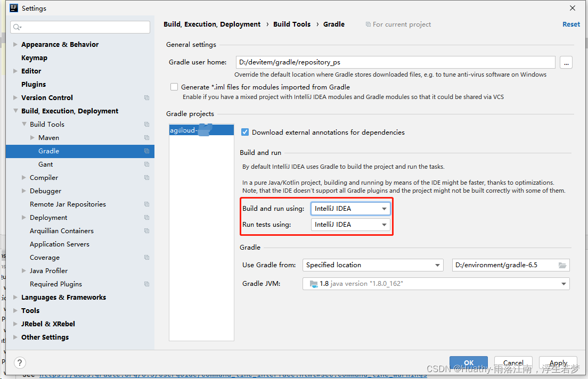The image size is (588, 379).
Task: Click the project-scope icon beside Maven
Action: [x=146, y=137]
